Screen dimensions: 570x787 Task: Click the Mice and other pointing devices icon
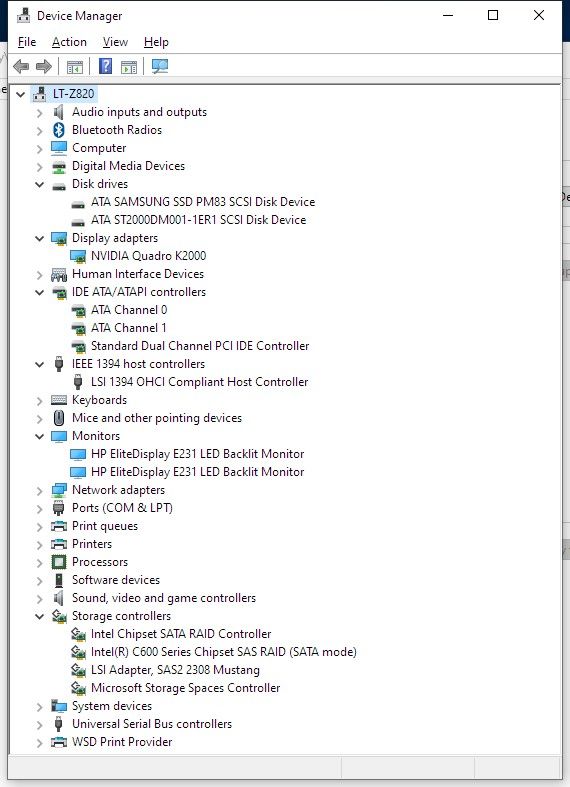pos(59,418)
